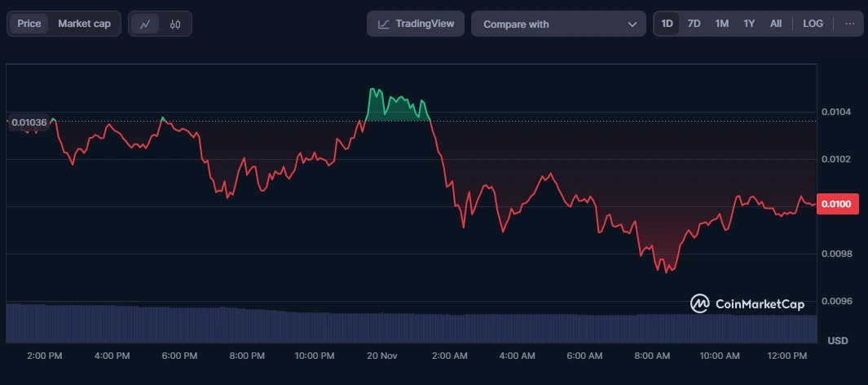Select the Market cap tab
This screenshot has width=868, height=385.
click(84, 24)
